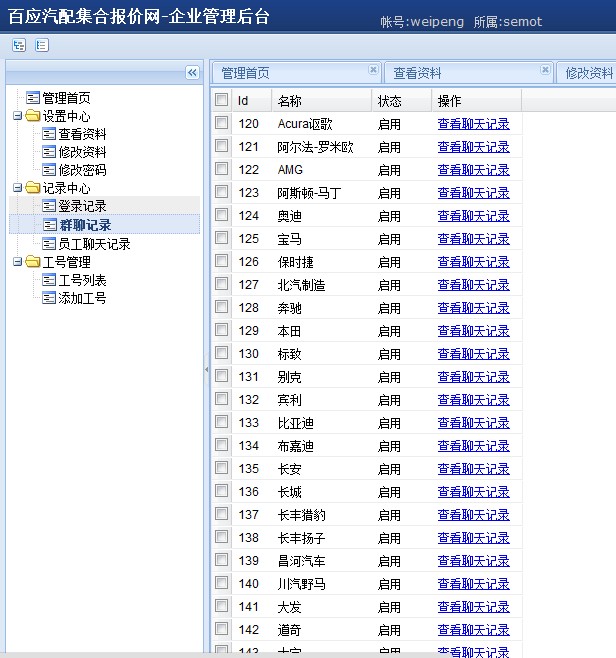
Task: View chat records for 昌河汽车 row
Action: [473, 561]
